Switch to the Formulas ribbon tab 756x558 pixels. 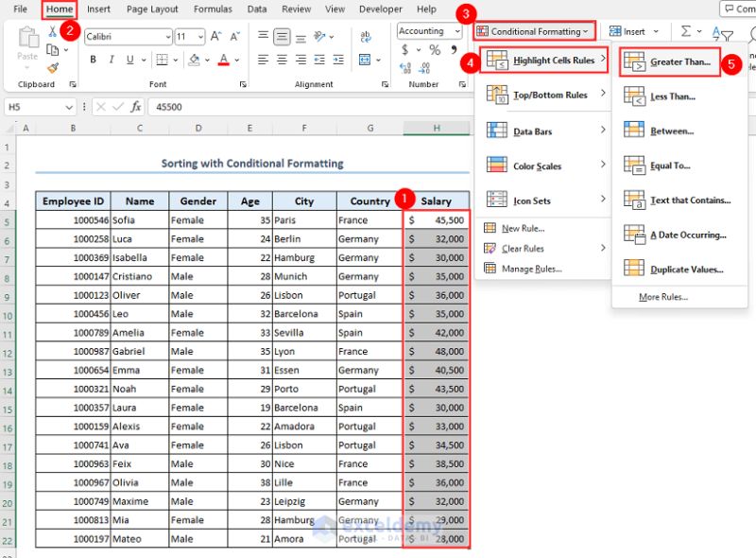(213, 9)
